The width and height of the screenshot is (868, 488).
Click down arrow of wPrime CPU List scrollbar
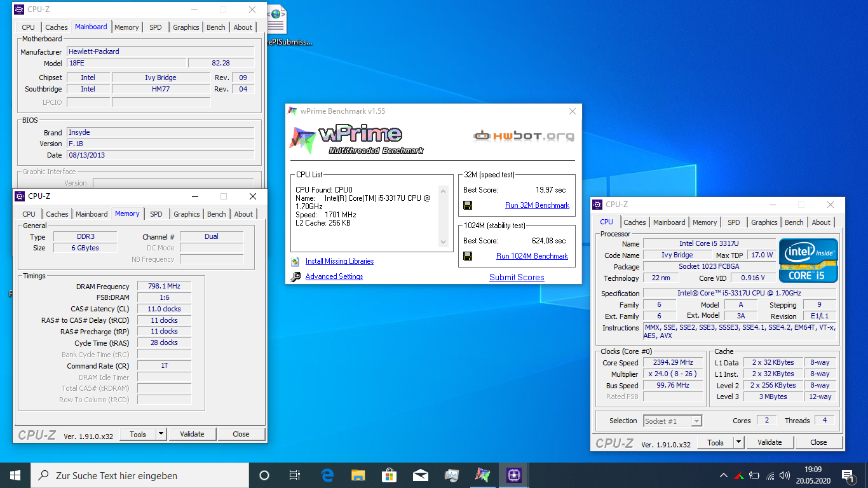click(444, 242)
